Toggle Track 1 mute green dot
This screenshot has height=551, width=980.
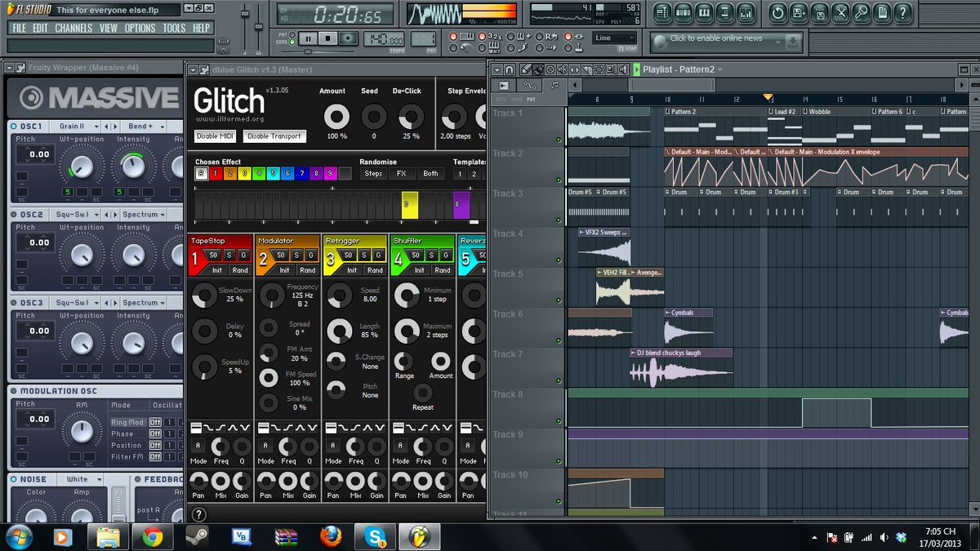[559, 140]
